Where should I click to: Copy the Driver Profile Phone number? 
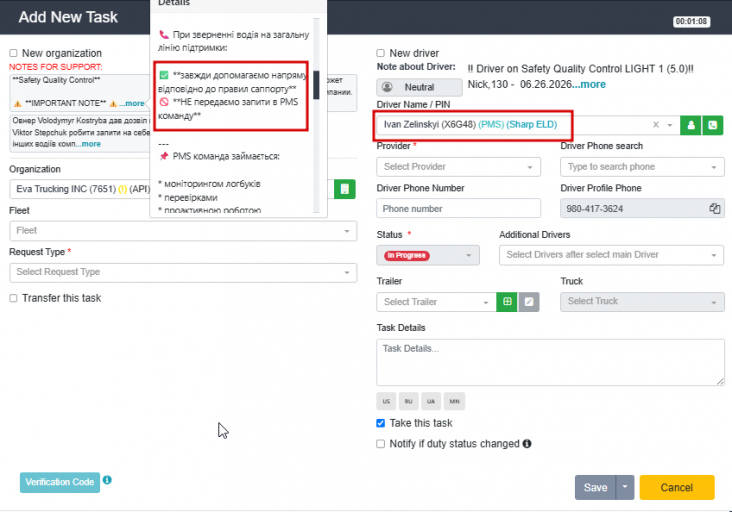pos(714,209)
